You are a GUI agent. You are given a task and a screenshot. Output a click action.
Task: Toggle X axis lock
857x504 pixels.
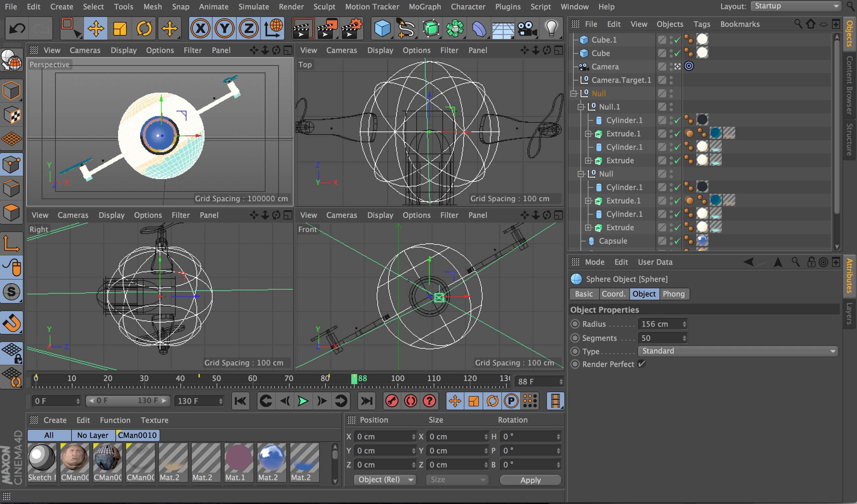pyautogui.click(x=200, y=29)
